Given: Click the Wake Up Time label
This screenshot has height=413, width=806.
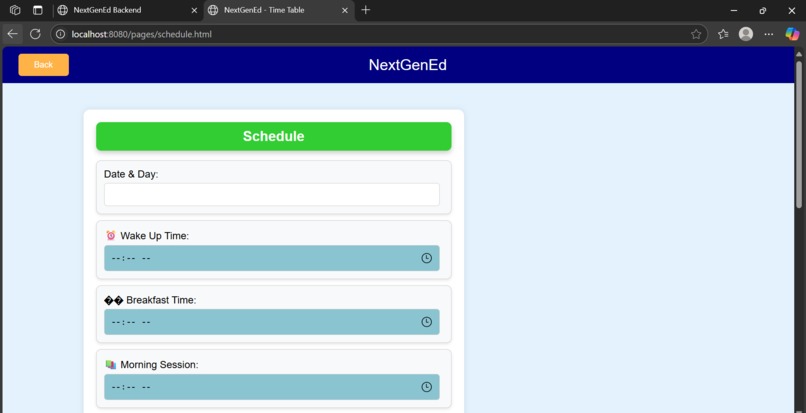Looking at the screenshot, I should (155, 236).
